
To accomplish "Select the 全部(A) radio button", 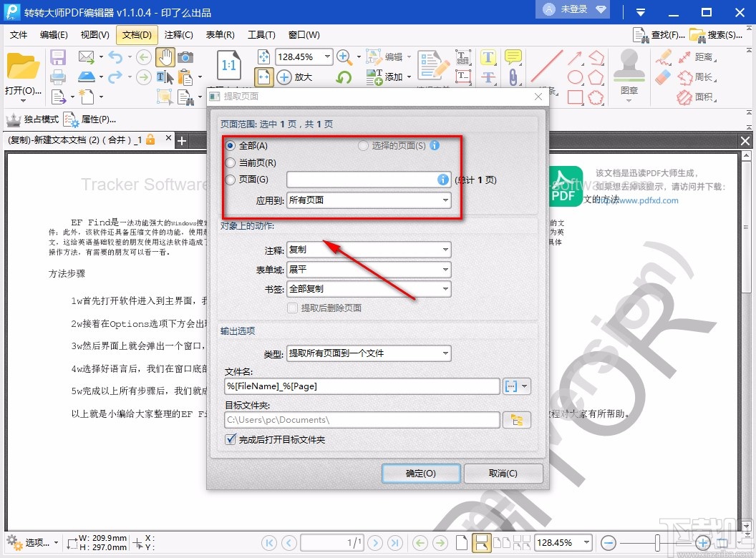I will click(x=230, y=147).
